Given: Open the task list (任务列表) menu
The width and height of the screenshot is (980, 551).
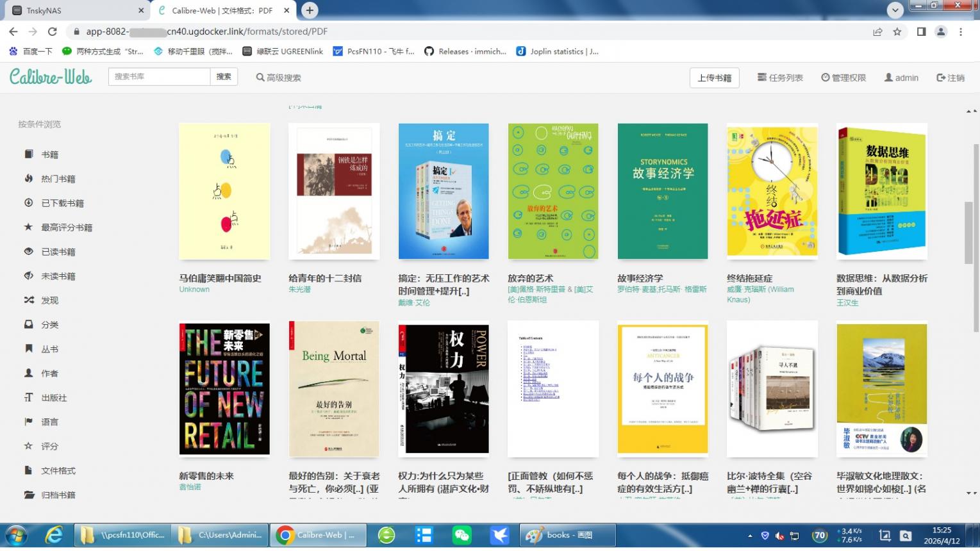Looking at the screenshot, I should [780, 78].
